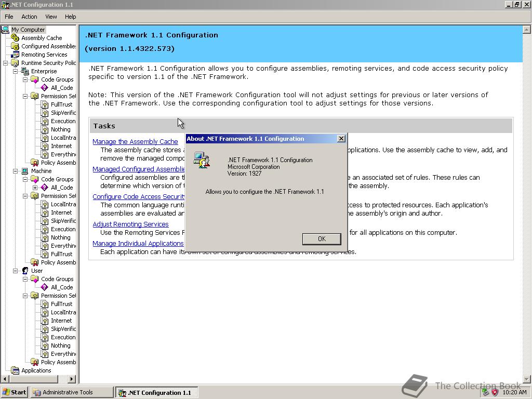Click the User policy level icon
Viewport: 532px width, 399px height.
25,271
